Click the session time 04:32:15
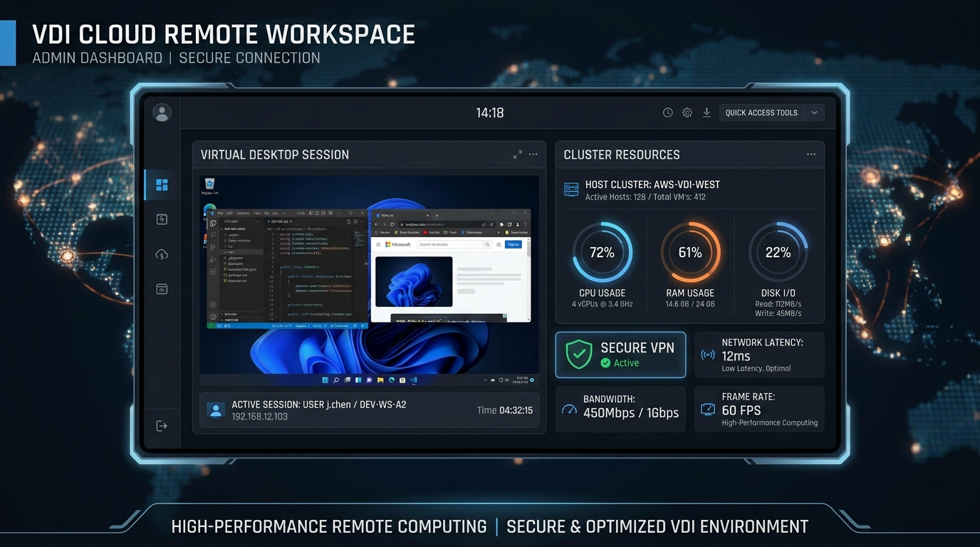This screenshot has height=547, width=980. click(x=516, y=410)
